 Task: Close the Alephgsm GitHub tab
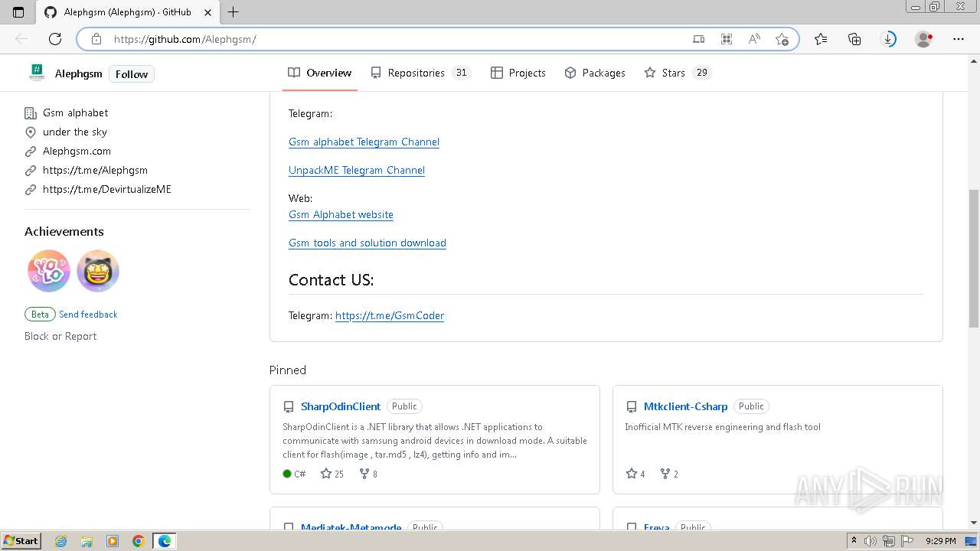click(x=207, y=12)
